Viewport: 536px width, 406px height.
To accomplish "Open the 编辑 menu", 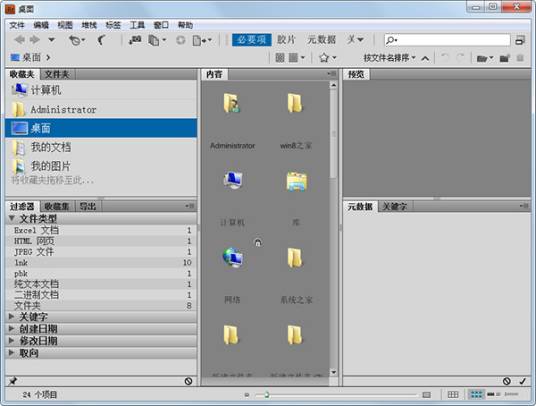I will [x=41, y=25].
